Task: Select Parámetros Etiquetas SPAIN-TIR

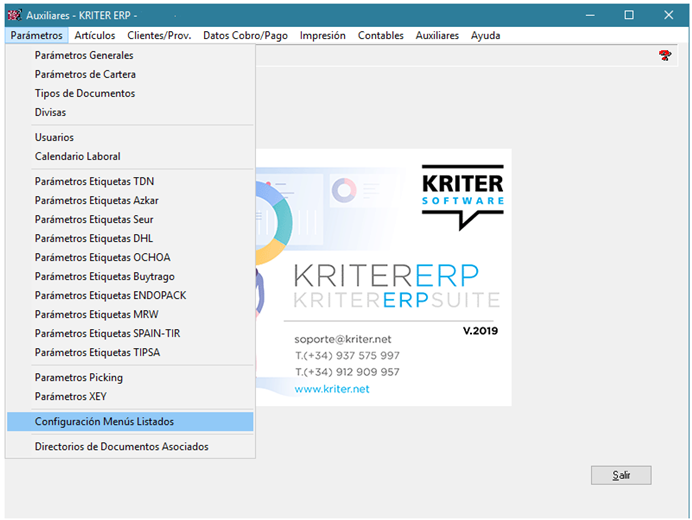Action: (x=130, y=333)
